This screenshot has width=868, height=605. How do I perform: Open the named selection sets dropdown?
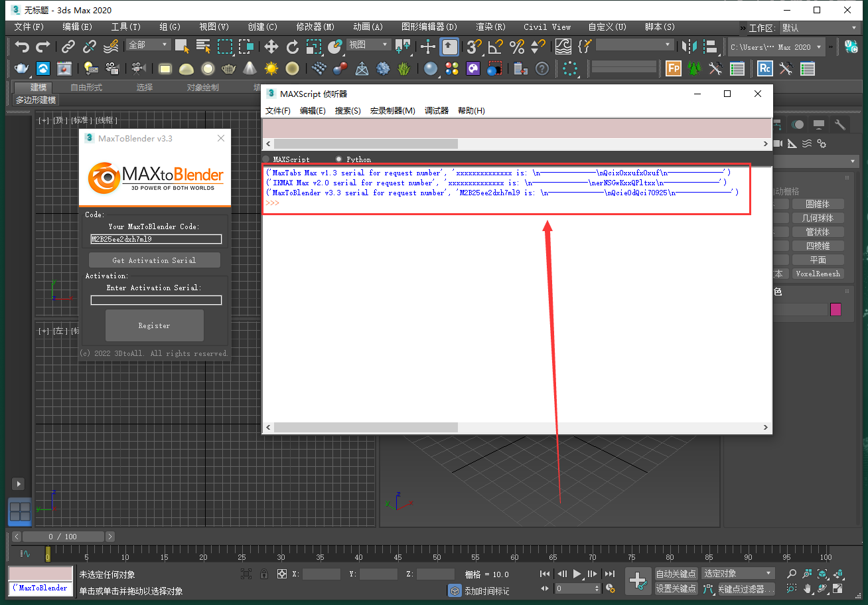pyautogui.click(x=635, y=44)
